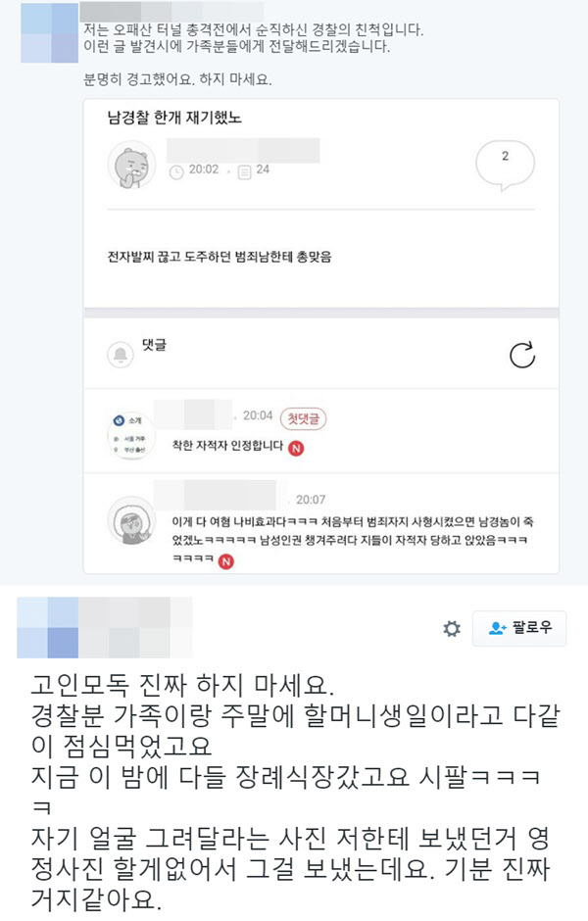Open post title 남경찰 한개 재기했노
The height and width of the screenshot is (921, 588).
(x=173, y=118)
